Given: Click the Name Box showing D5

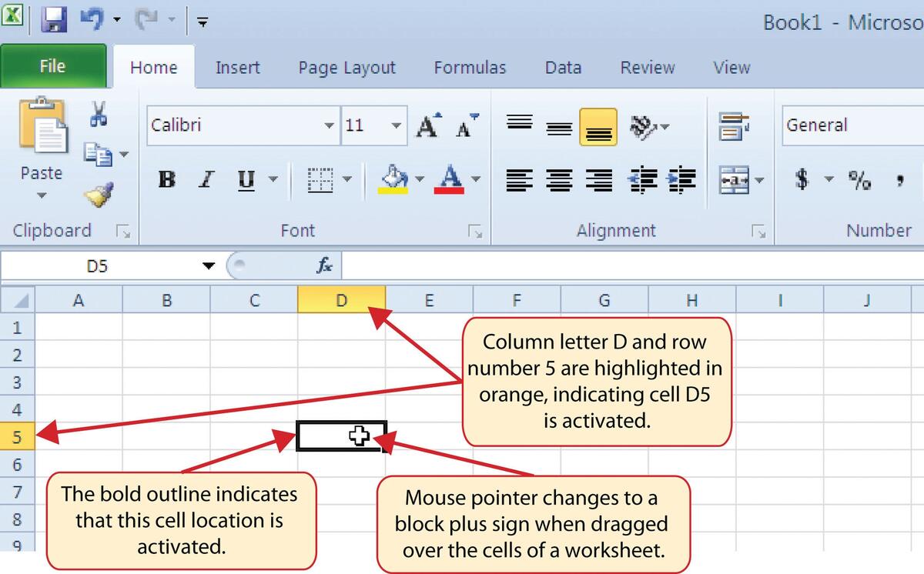Looking at the screenshot, I should [99, 266].
